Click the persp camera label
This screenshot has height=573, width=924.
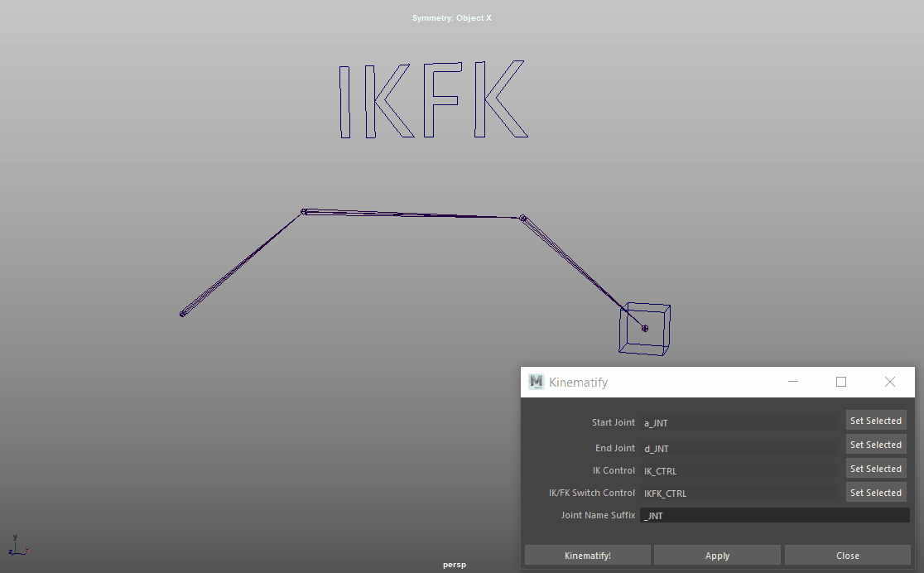click(x=455, y=564)
